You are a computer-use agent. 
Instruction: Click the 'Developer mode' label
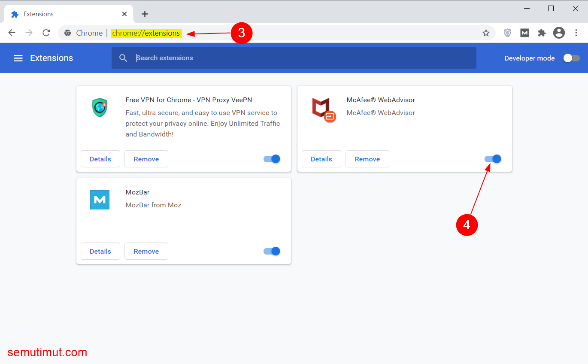point(530,58)
